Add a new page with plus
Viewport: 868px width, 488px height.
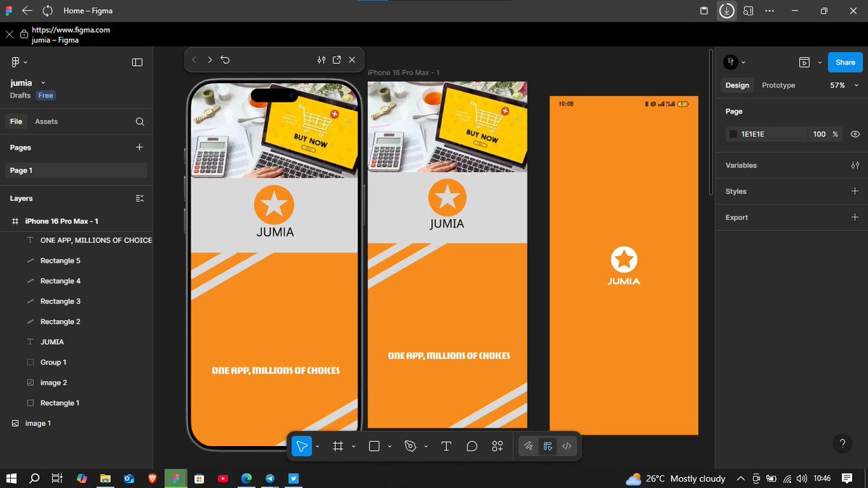click(140, 147)
